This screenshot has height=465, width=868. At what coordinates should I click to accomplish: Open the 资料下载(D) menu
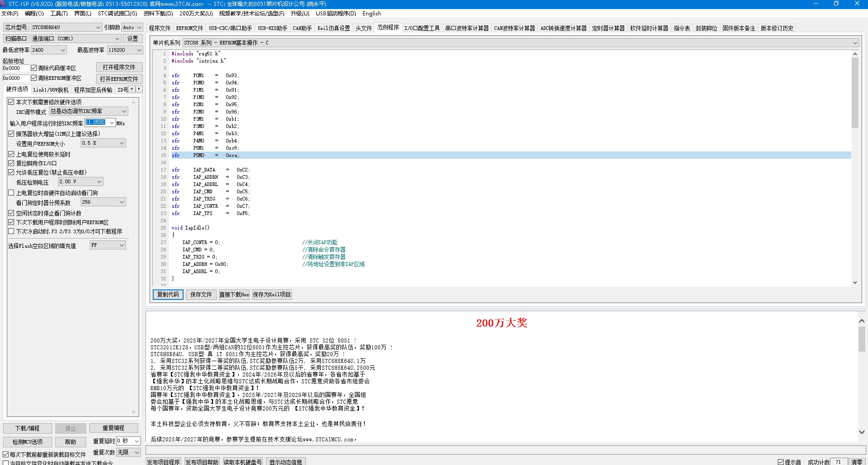click(158, 14)
